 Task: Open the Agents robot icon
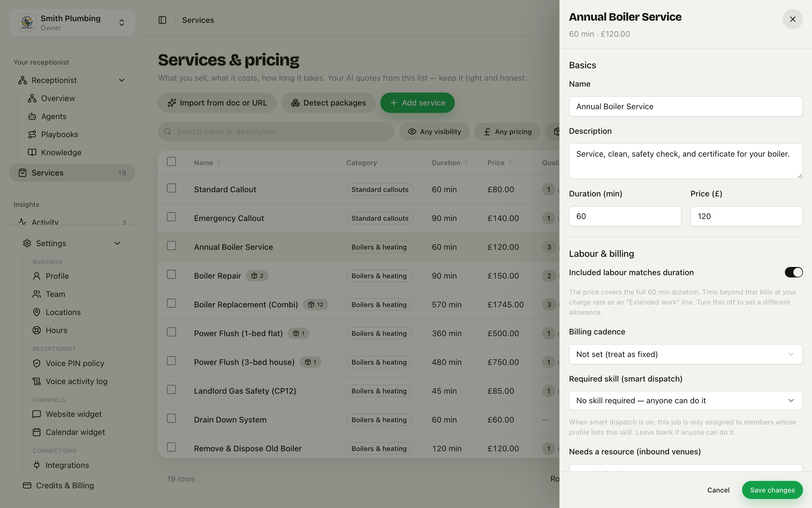(x=32, y=117)
